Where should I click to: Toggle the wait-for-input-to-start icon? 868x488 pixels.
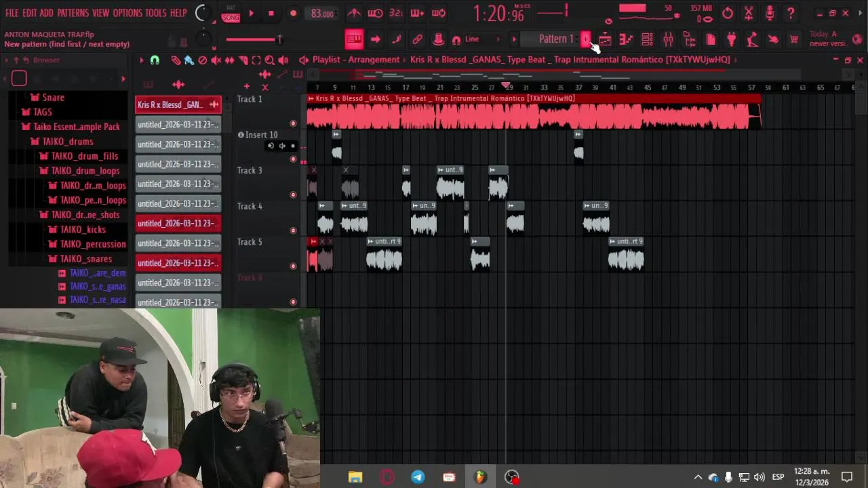pyautogui.click(x=375, y=13)
